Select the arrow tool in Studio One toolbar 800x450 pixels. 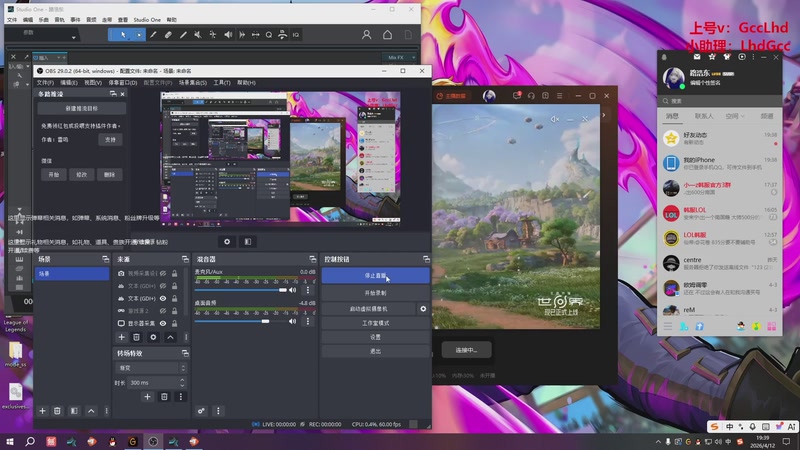pyautogui.click(x=124, y=35)
